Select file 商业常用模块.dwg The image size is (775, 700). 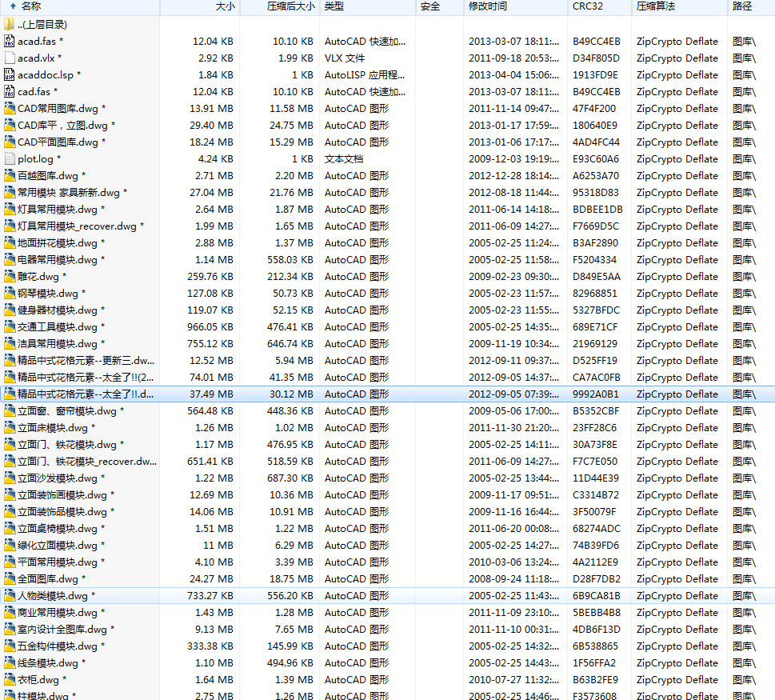[x=61, y=613]
